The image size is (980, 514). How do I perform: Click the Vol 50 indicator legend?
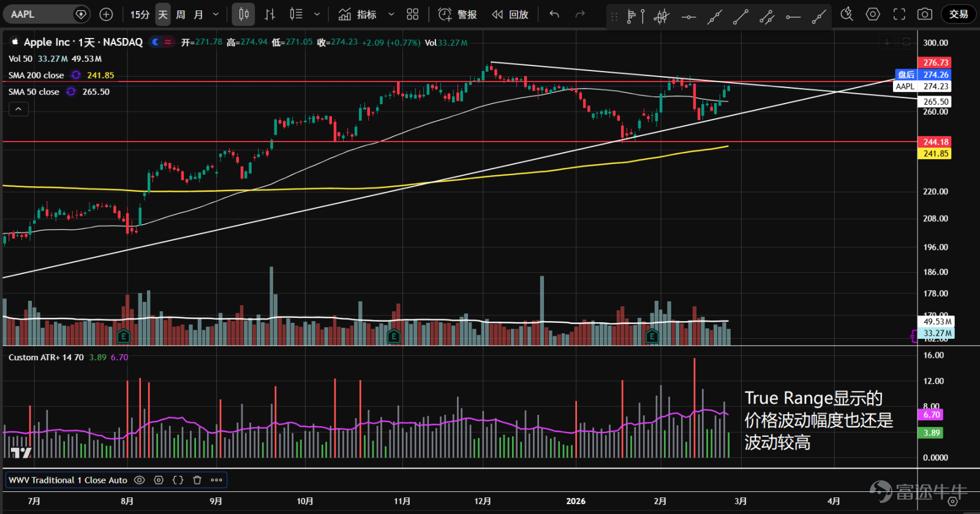coord(20,59)
